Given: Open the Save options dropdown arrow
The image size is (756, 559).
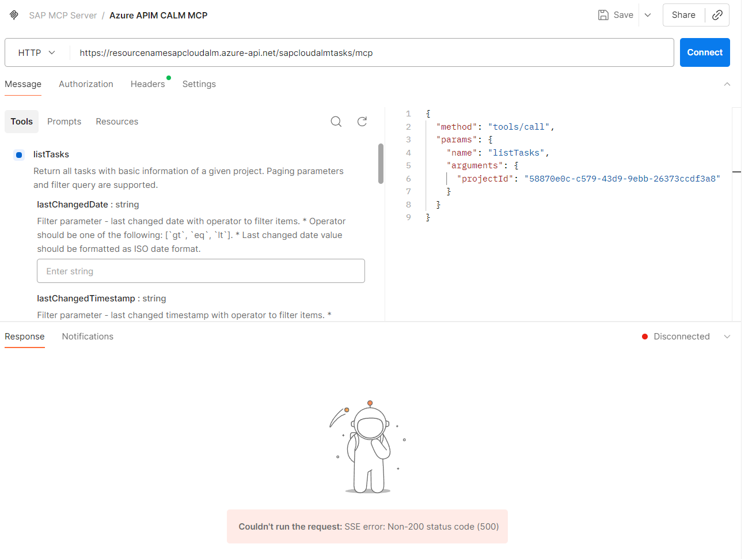Looking at the screenshot, I should tap(648, 15).
